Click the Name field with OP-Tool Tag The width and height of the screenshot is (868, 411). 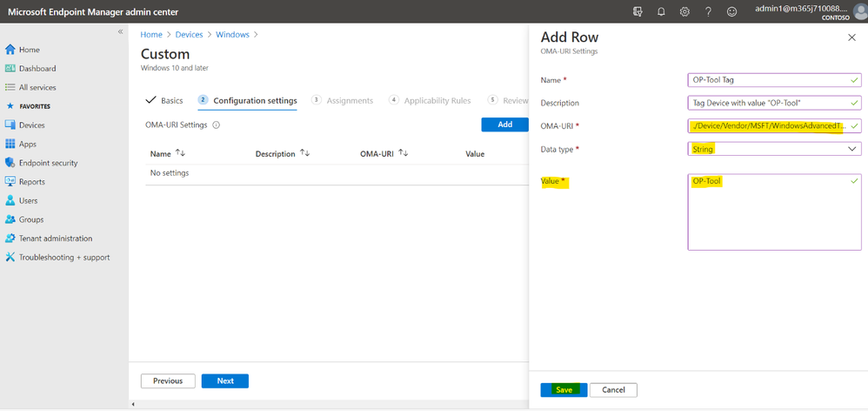click(774, 80)
